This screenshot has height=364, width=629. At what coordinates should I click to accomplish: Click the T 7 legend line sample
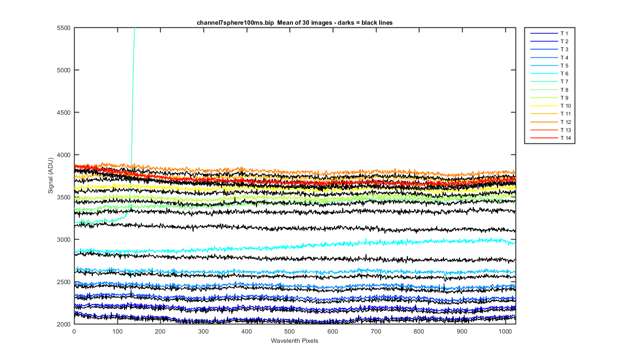[543, 82]
